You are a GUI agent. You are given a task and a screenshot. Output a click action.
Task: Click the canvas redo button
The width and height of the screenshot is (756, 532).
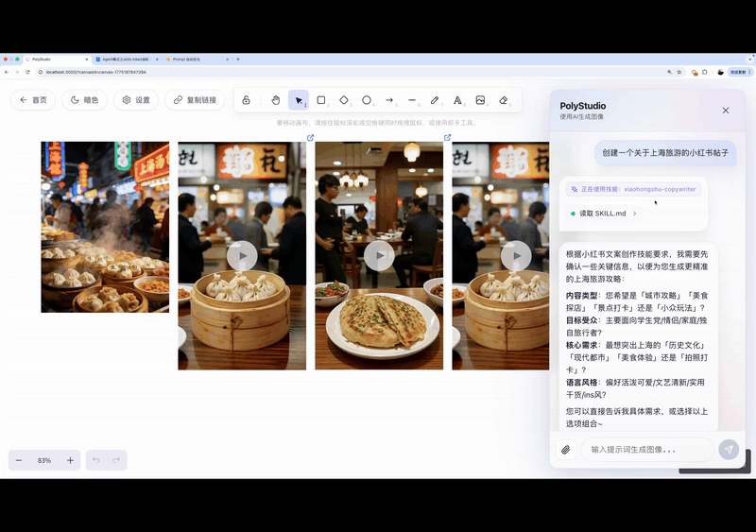(116, 460)
